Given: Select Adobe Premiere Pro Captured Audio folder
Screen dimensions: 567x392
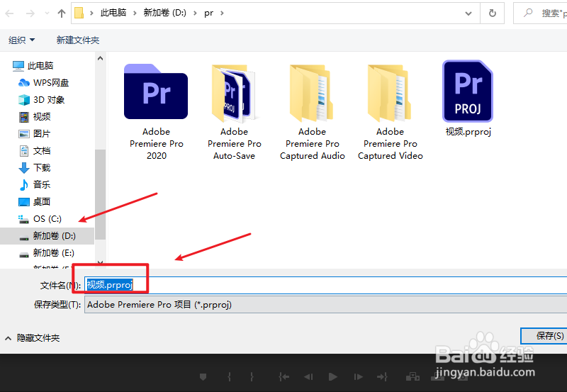Looking at the screenshot, I should click(x=313, y=112).
